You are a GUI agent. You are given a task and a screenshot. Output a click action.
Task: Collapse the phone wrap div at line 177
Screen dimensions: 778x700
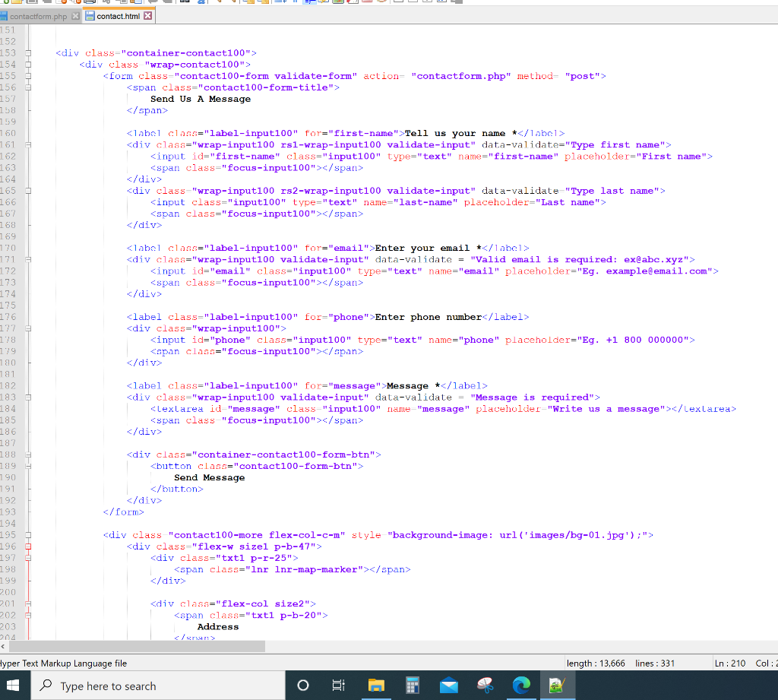pos(28,328)
